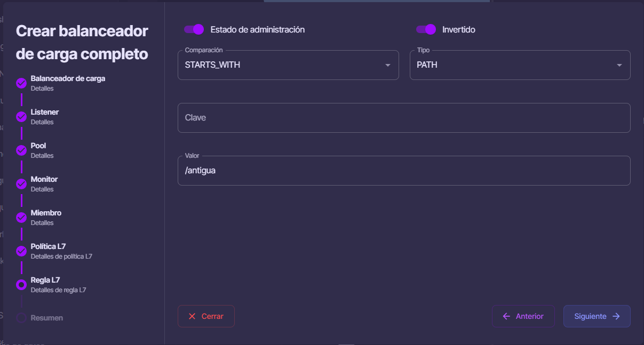Expand the Tipo PATH dropdown arrow
This screenshot has width=644, height=345.
pos(619,65)
